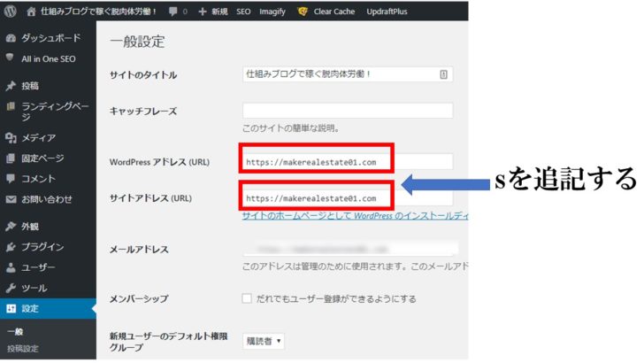
Task: Open ツール in the sidebar
Action: click(x=34, y=288)
